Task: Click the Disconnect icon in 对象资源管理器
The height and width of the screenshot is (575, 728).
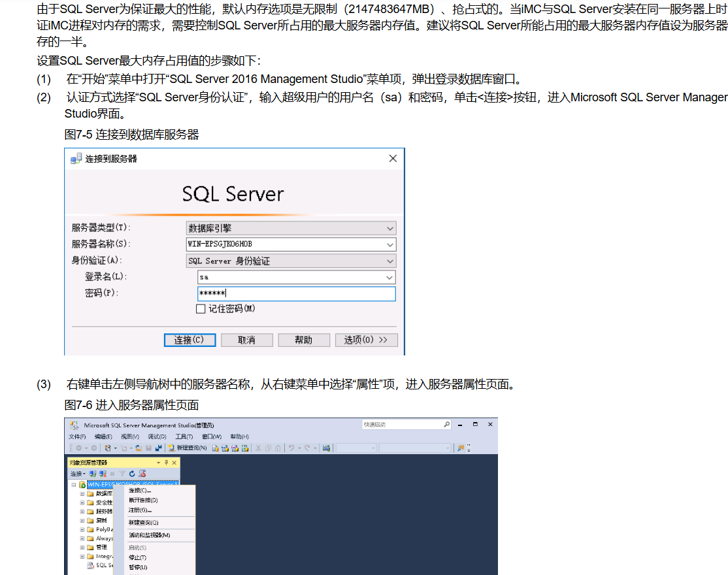Action: (x=103, y=474)
